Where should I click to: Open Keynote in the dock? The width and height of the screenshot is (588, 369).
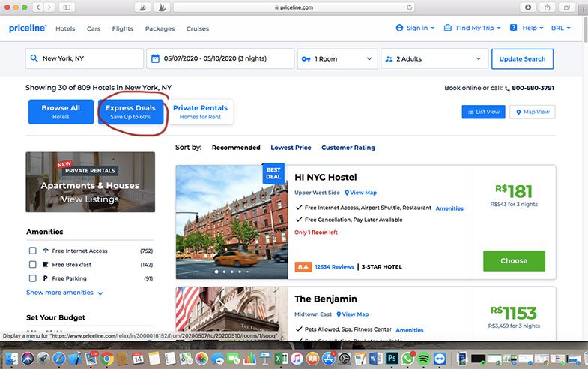[x=265, y=358]
